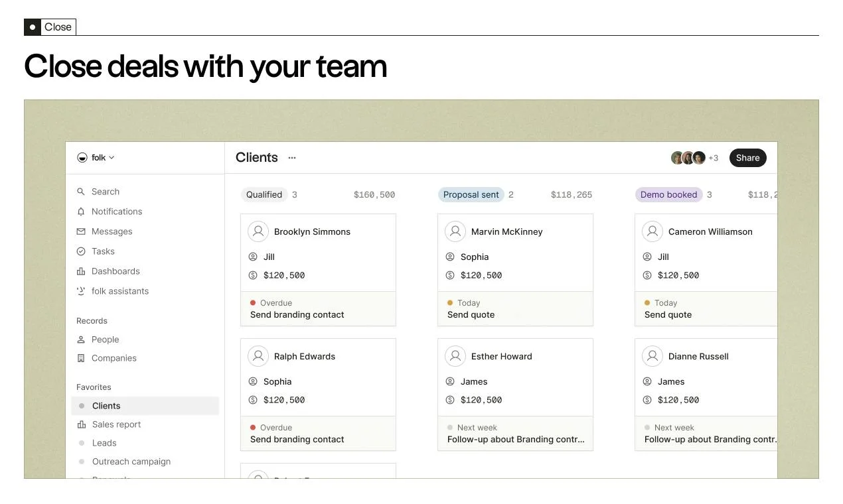Open the Clients more options ellipsis
The width and height of the screenshot is (843, 504).
click(292, 158)
